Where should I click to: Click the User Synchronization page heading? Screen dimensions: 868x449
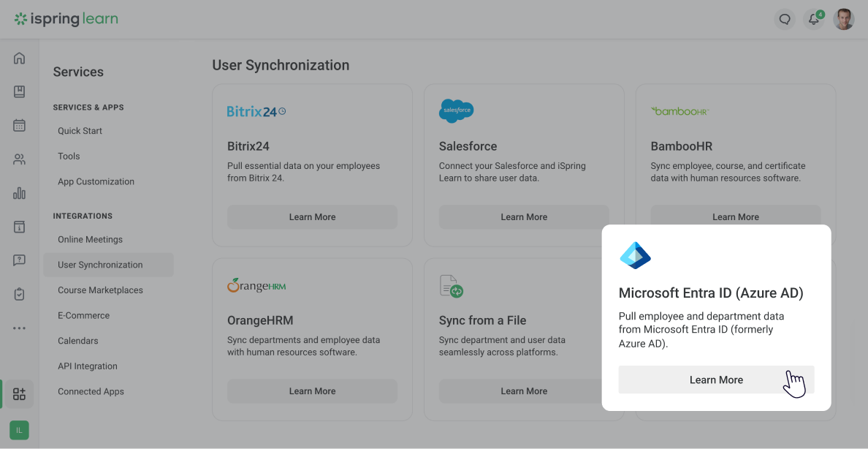tap(281, 65)
